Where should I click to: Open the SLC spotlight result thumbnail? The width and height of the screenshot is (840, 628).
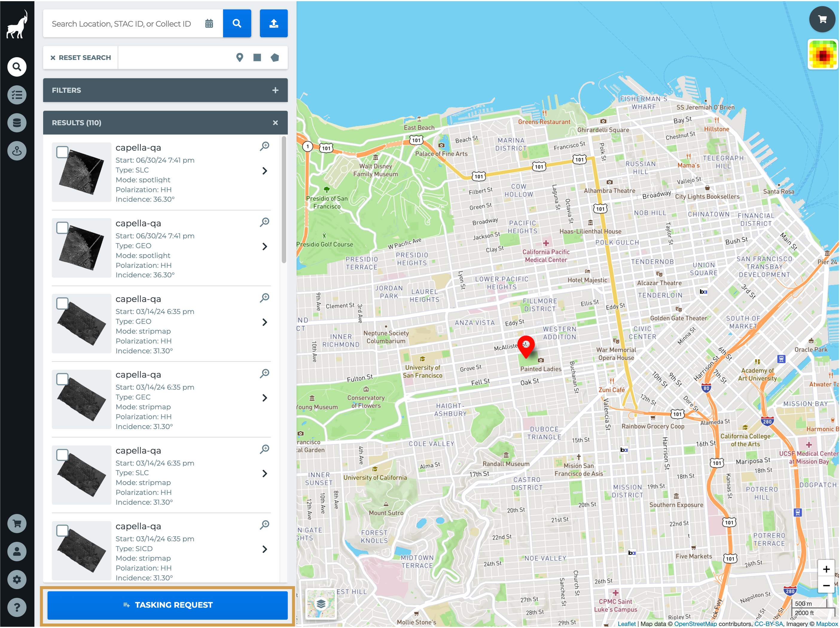81,172
